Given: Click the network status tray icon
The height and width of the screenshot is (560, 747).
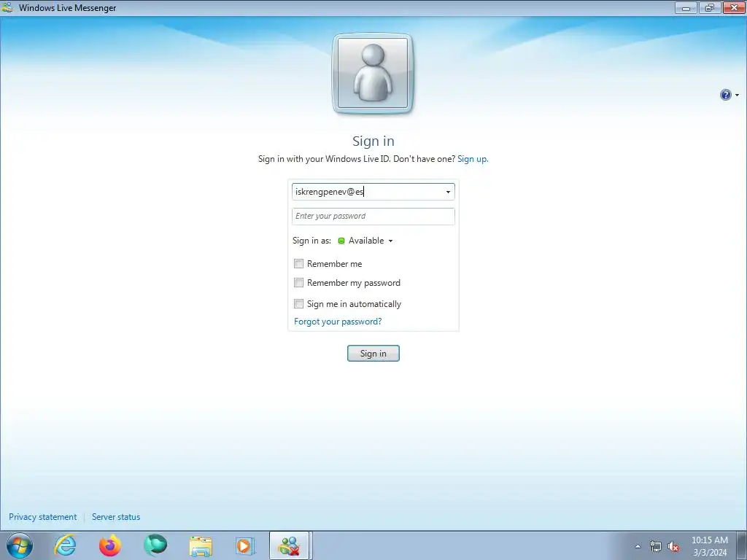Looking at the screenshot, I should 656,546.
